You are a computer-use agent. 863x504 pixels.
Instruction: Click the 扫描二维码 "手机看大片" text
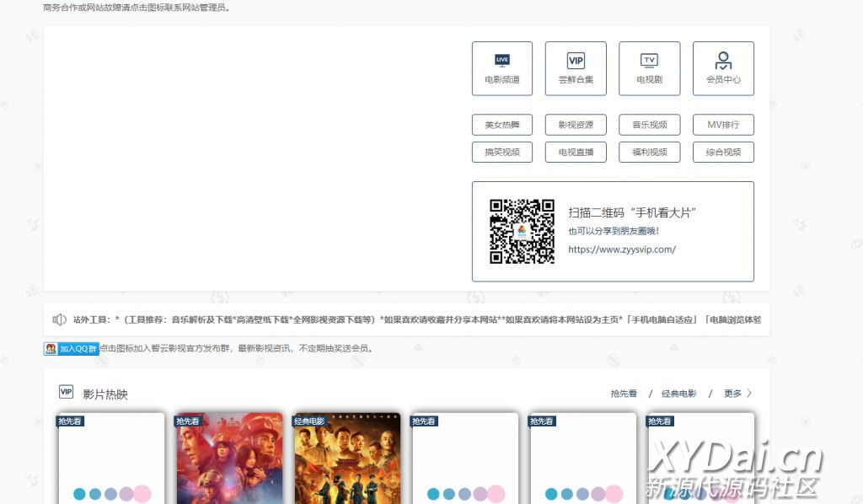pyautogui.click(x=632, y=213)
